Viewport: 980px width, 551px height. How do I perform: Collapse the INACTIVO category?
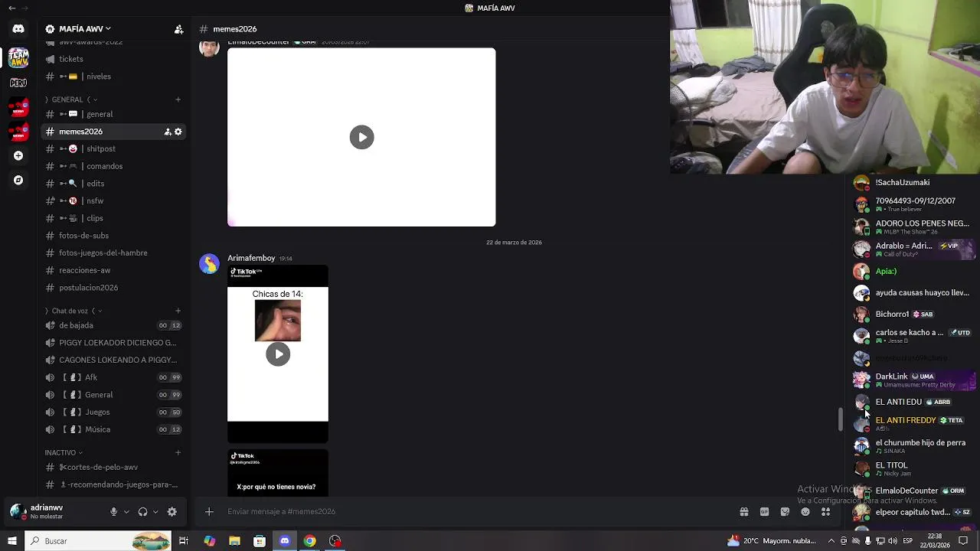coord(64,452)
